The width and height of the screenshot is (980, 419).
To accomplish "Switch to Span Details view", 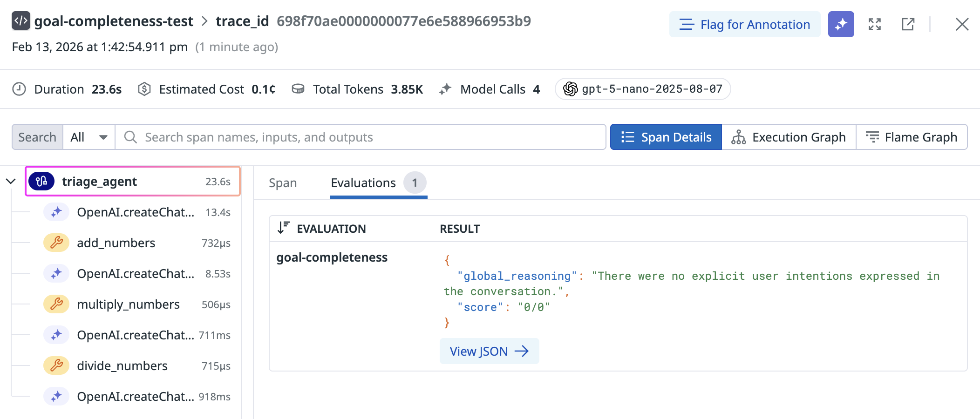I will pos(666,137).
